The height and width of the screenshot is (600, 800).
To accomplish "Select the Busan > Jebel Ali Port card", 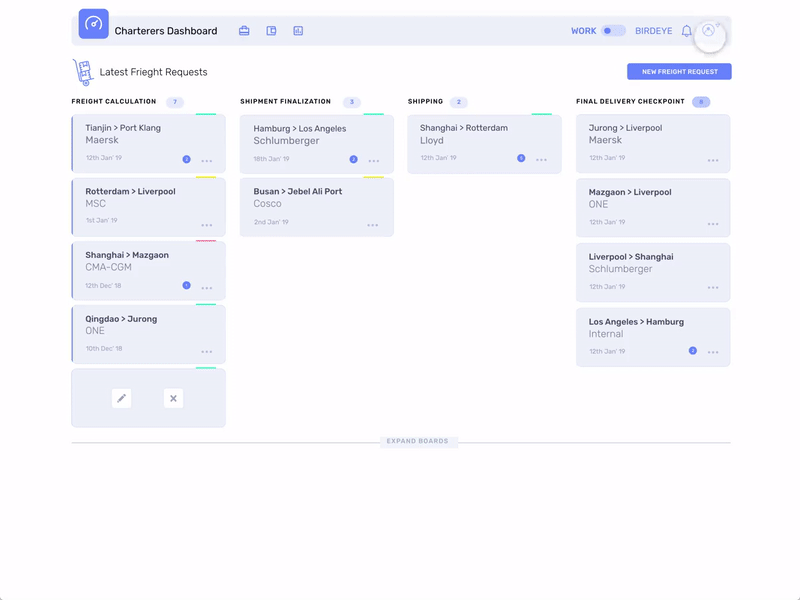I will pyautogui.click(x=316, y=207).
